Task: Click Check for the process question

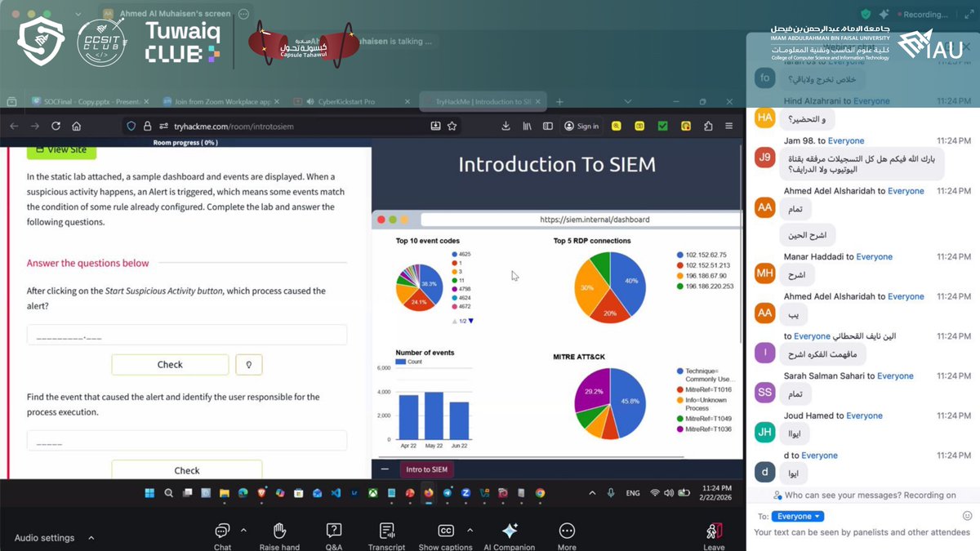Action: click(x=170, y=365)
